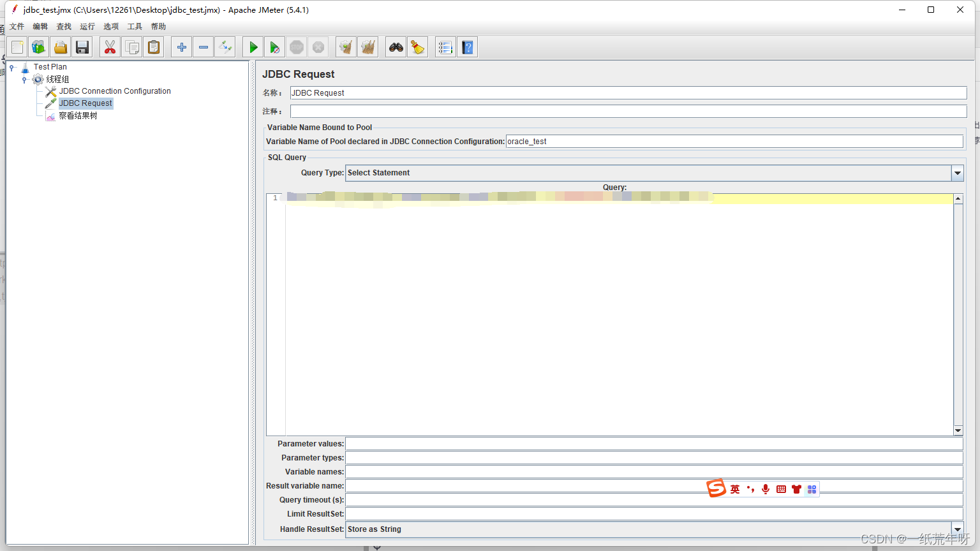Click the Sogou microphone voice icon

tap(766, 489)
